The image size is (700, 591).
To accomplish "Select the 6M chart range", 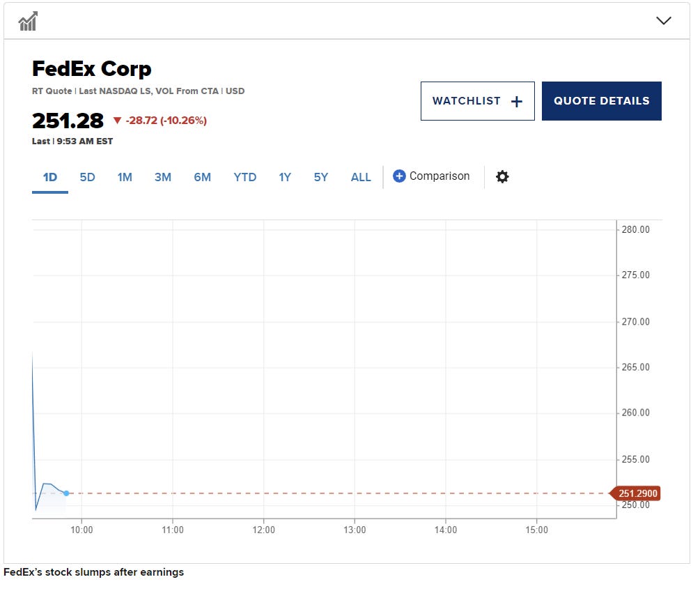I will pos(202,177).
